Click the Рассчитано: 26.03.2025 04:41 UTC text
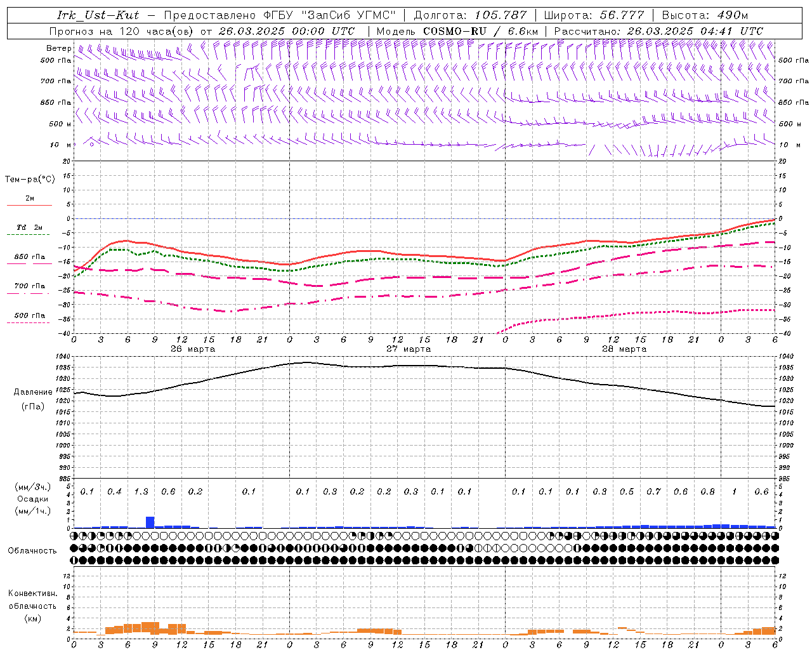This screenshot has width=812, height=650. 658,31
